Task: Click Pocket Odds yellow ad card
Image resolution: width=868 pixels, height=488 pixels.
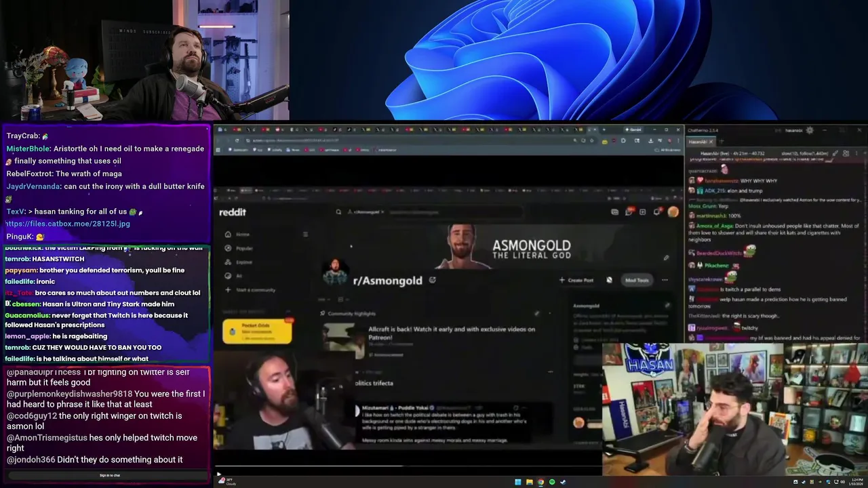Action: [x=257, y=331]
